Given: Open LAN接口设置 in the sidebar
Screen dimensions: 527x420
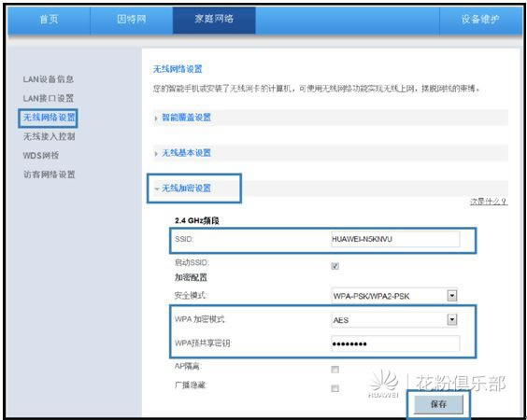Looking at the screenshot, I should (48, 98).
